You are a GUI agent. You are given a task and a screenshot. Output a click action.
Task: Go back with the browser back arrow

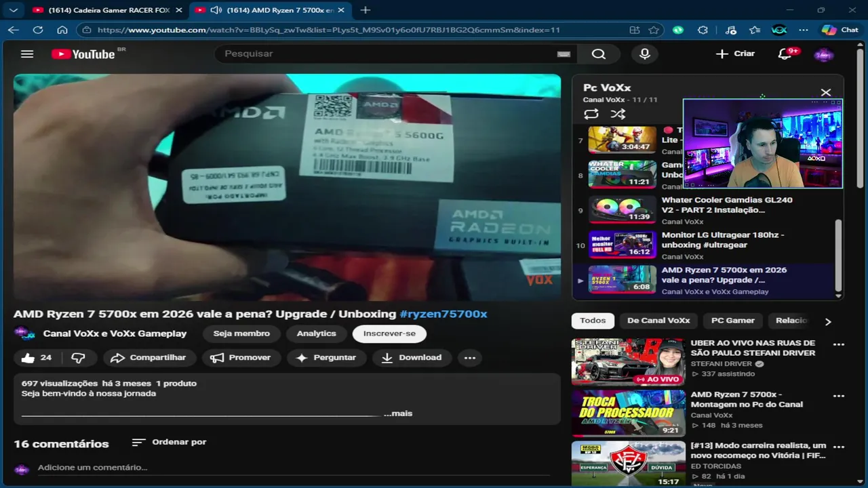click(14, 30)
